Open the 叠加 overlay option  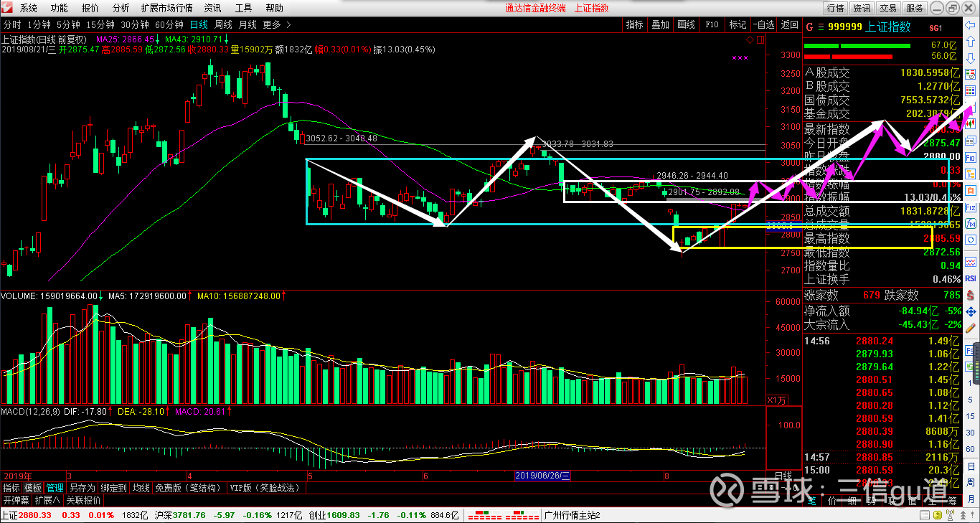[x=660, y=24]
